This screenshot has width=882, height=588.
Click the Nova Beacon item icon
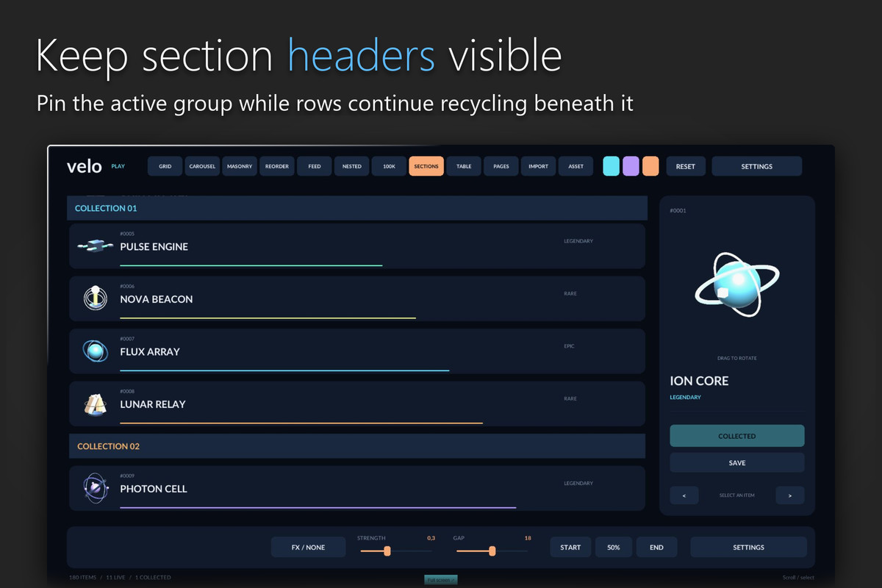tap(95, 298)
